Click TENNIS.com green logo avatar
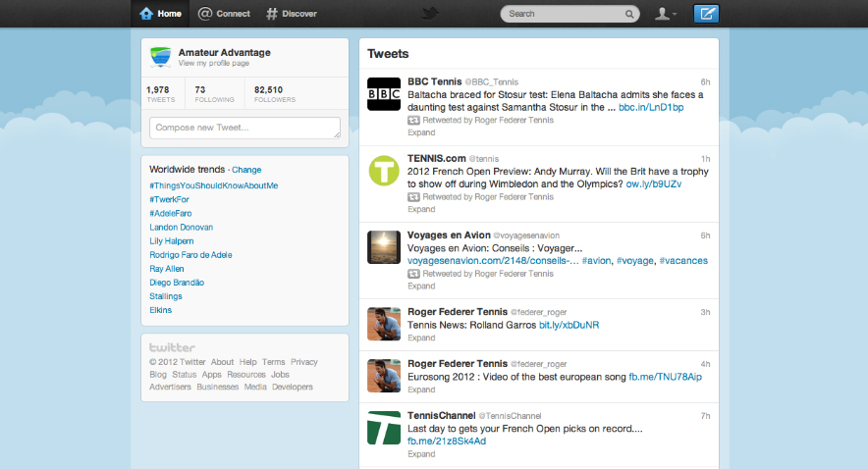Image resolution: width=868 pixels, height=469 pixels. coord(383,170)
